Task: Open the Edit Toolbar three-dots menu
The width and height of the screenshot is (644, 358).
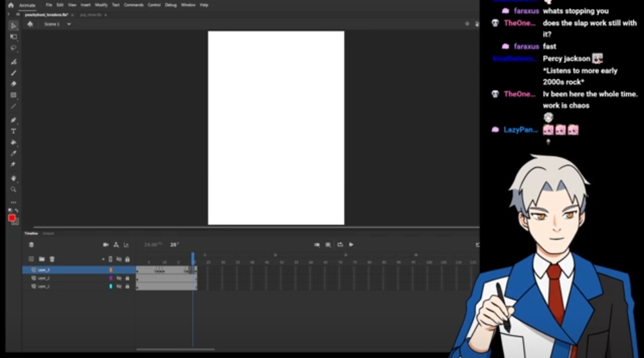Action: point(13,202)
